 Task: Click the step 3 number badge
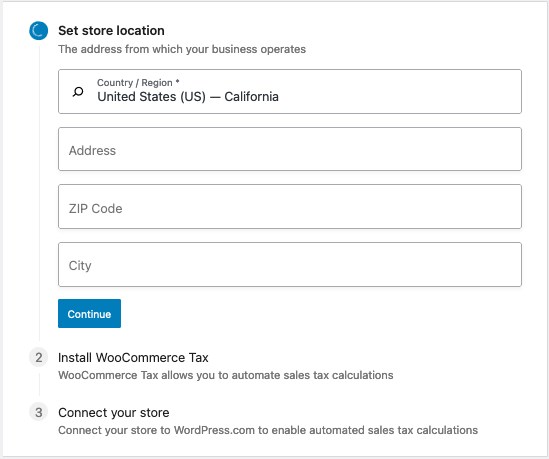coord(39,412)
